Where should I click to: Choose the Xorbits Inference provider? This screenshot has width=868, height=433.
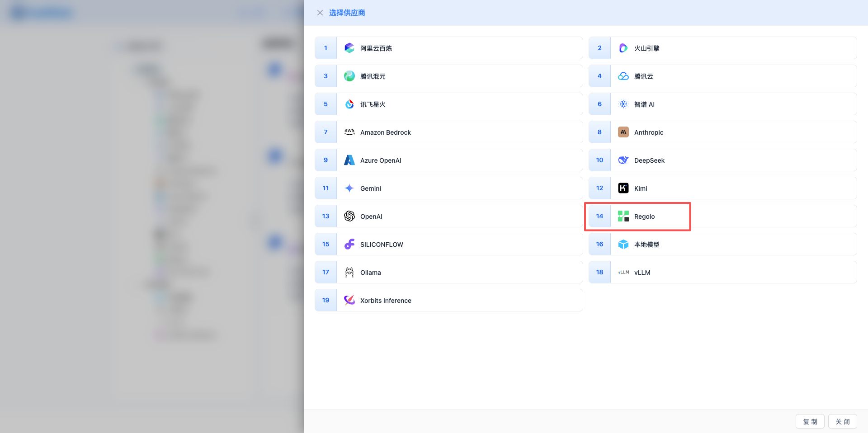[x=386, y=301]
